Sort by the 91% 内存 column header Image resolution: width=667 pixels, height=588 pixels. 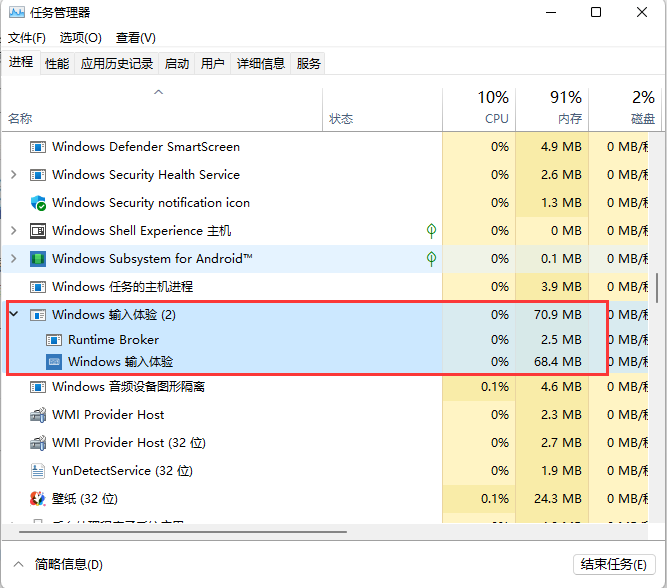tap(552, 110)
